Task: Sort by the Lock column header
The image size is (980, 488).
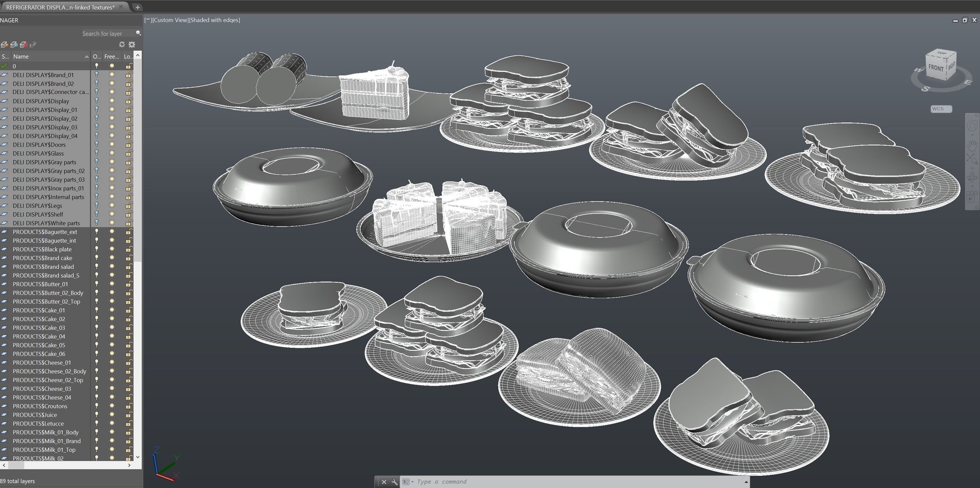Action: pyautogui.click(x=128, y=56)
